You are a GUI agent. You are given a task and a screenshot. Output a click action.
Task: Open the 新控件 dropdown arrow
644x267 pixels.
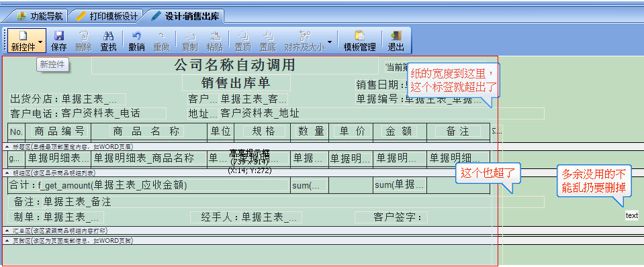pyautogui.click(x=40, y=42)
